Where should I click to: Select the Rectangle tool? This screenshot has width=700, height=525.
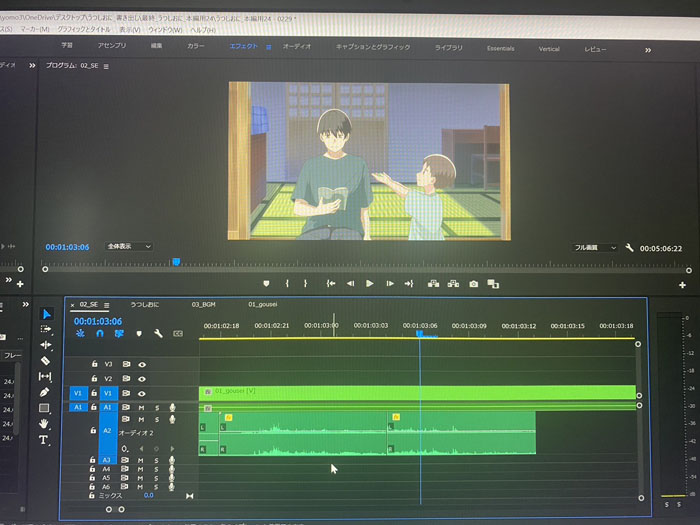point(44,408)
